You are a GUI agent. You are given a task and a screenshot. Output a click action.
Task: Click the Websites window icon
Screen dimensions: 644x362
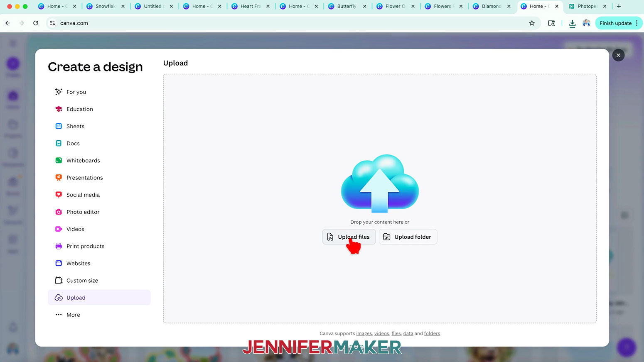[x=59, y=263]
